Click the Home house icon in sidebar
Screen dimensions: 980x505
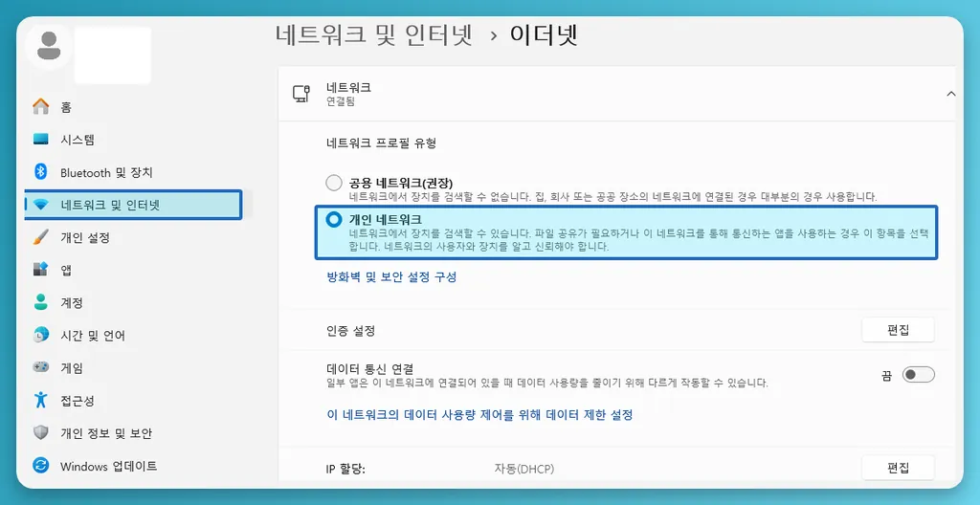(x=40, y=106)
